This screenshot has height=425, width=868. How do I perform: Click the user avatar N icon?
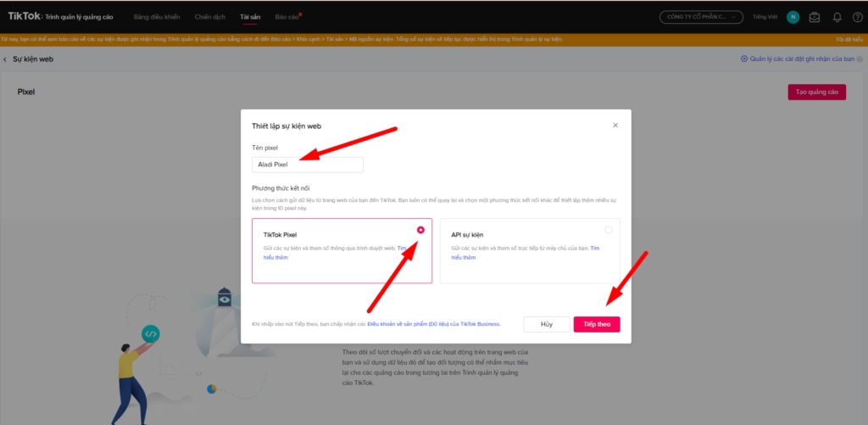click(793, 17)
